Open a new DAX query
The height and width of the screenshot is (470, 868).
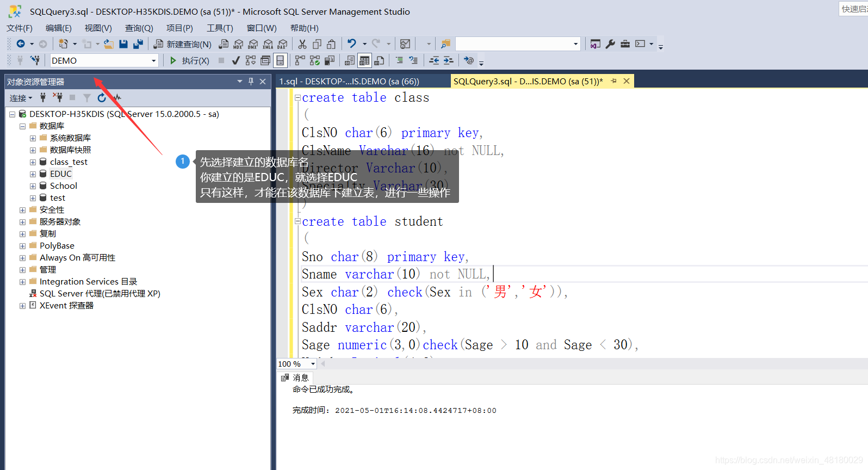(282, 44)
